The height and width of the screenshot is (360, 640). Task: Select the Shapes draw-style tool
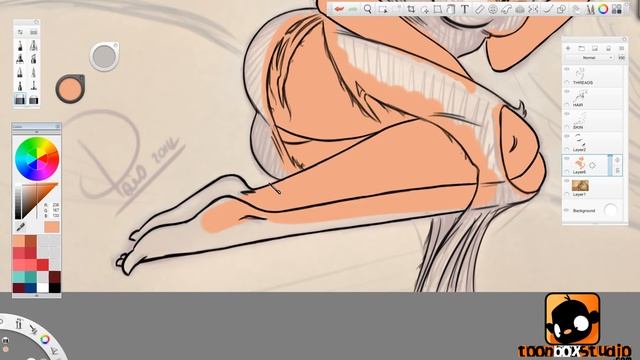tap(561, 9)
